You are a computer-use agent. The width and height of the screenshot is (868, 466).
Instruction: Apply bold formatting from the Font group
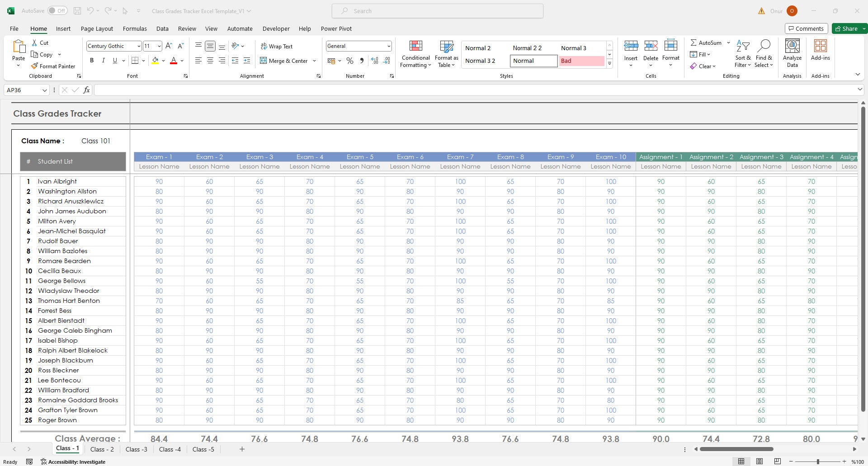click(x=92, y=60)
